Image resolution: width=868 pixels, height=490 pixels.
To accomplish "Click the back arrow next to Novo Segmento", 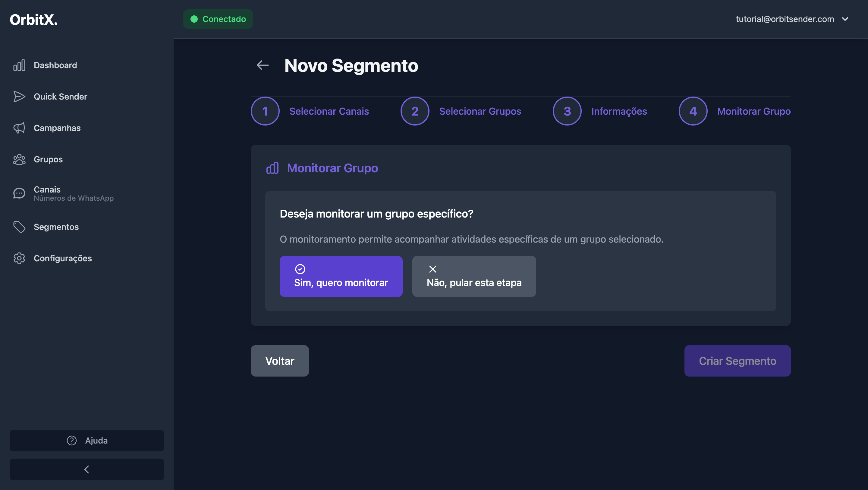I will tap(263, 65).
